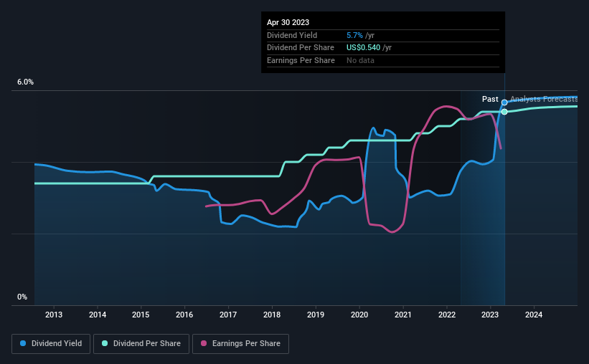Click the 2013 x-axis label
This screenshot has width=589, height=364.
(x=54, y=315)
